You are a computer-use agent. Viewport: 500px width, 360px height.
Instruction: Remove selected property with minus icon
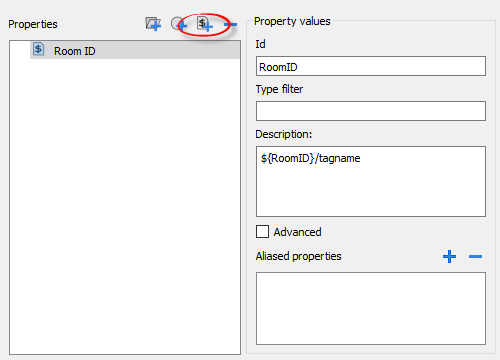pos(230,24)
